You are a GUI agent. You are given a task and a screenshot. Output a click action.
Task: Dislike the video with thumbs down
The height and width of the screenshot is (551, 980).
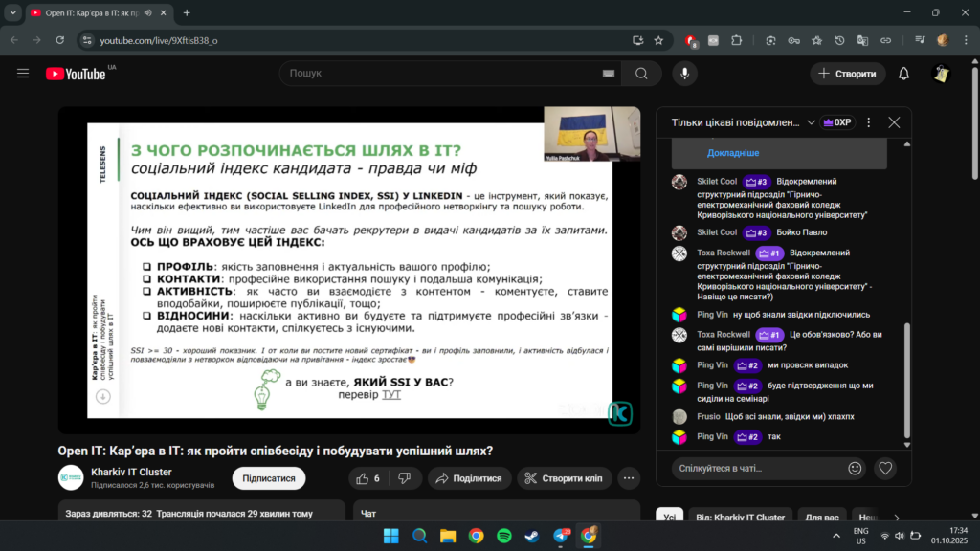point(404,478)
